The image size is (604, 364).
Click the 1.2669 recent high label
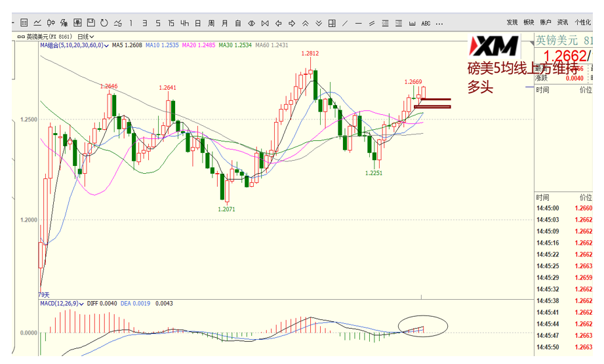click(x=413, y=82)
